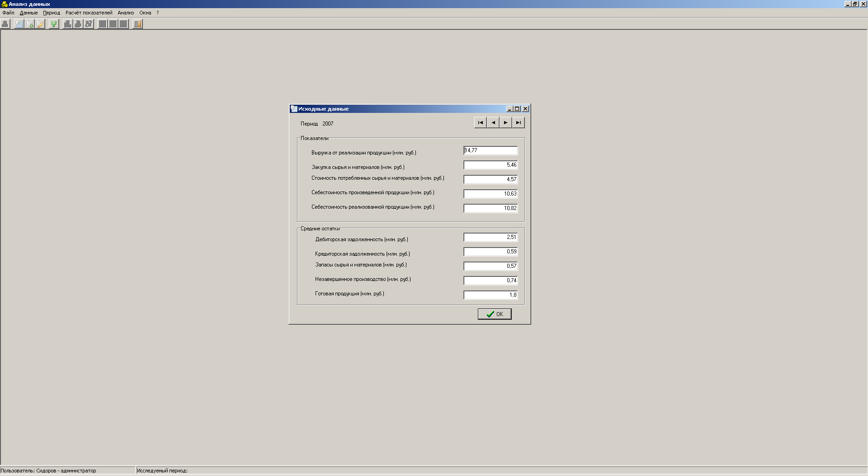
Task: Confirm the dialog with the OK button
Action: click(495, 314)
